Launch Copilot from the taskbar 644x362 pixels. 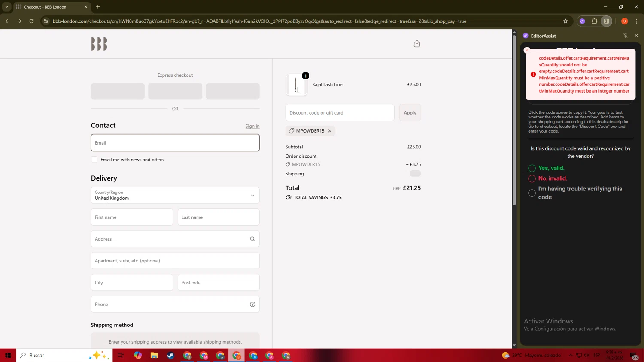coord(137,355)
